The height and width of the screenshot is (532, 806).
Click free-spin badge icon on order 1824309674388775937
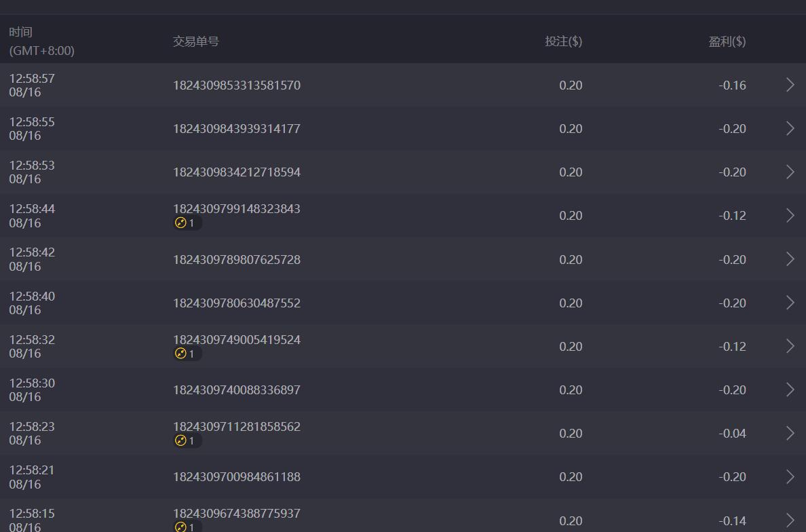click(181, 527)
